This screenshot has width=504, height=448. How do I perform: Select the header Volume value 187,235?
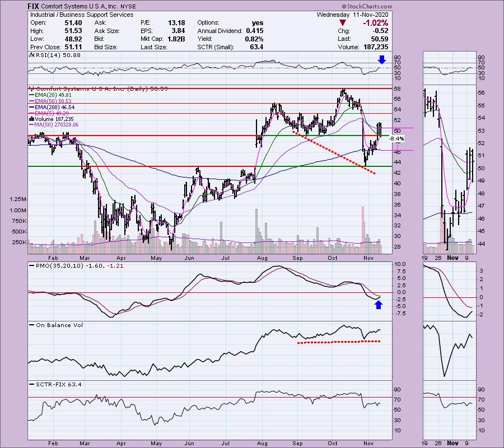(376, 47)
